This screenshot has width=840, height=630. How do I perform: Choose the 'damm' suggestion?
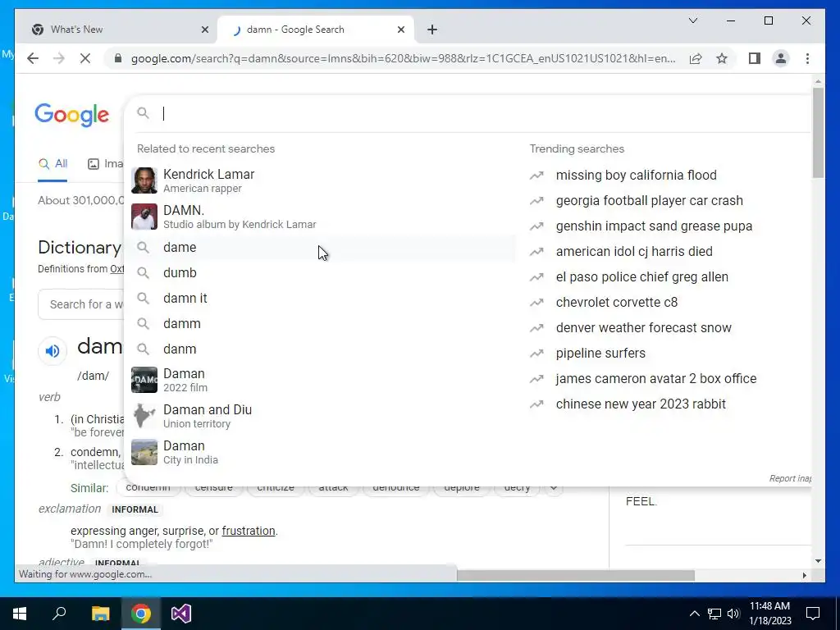(322, 323)
